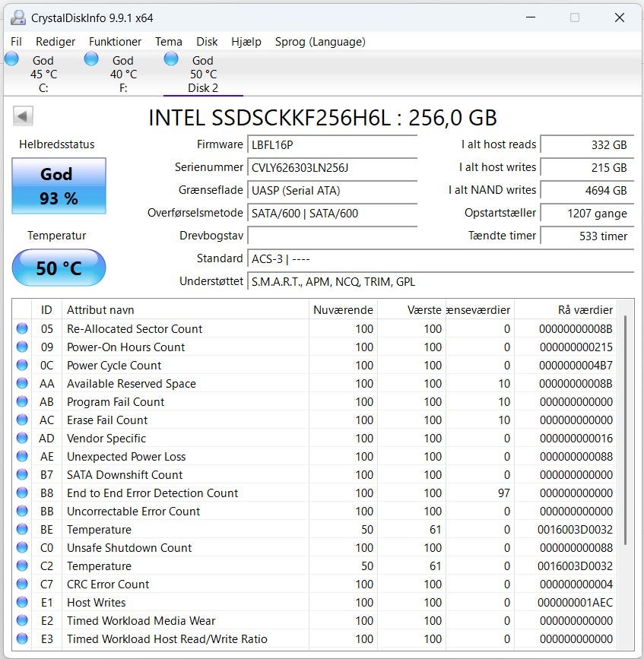Click the Nuværende column header
This screenshot has height=659, width=644.
tap(343, 310)
